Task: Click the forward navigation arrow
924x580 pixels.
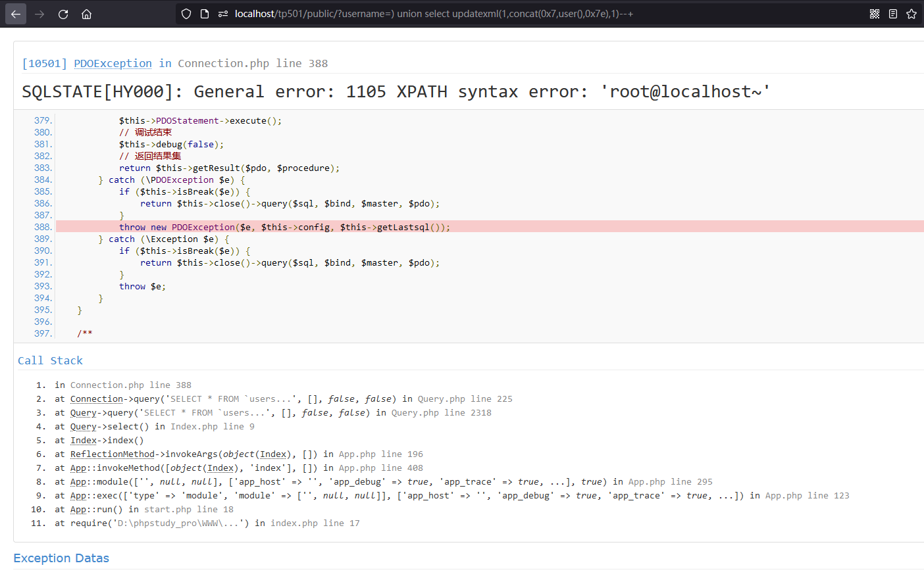Action: click(39, 14)
